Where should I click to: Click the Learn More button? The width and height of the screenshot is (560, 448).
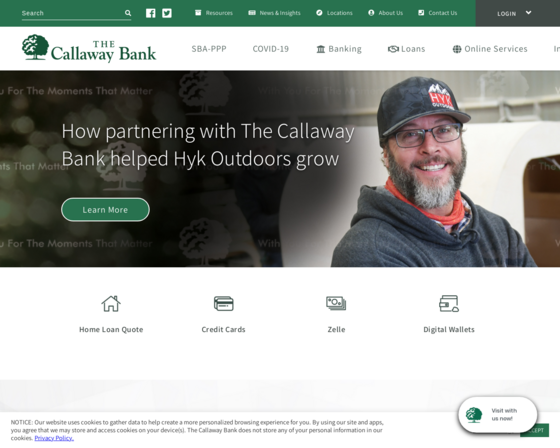point(105,210)
